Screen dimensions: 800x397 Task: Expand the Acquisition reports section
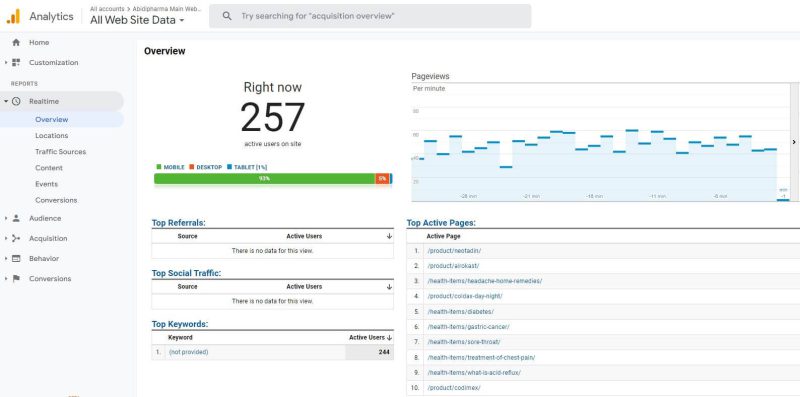pos(6,238)
